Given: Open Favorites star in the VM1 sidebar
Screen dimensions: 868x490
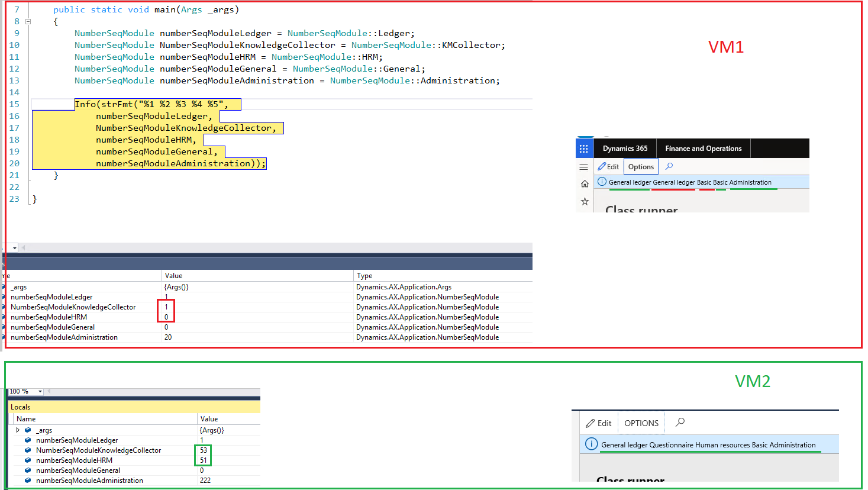Looking at the screenshot, I should tap(585, 202).
